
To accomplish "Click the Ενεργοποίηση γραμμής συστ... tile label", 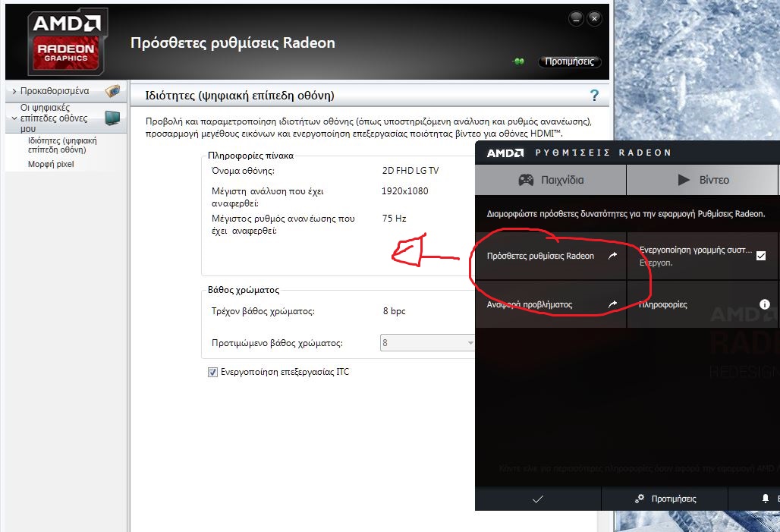I will tap(696, 250).
